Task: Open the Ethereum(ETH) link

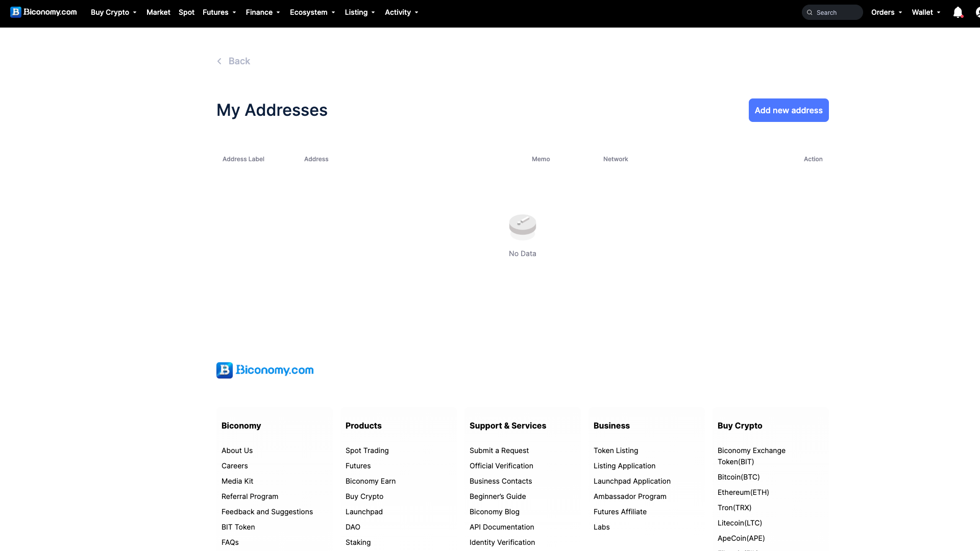Action: [x=743, y=492]
